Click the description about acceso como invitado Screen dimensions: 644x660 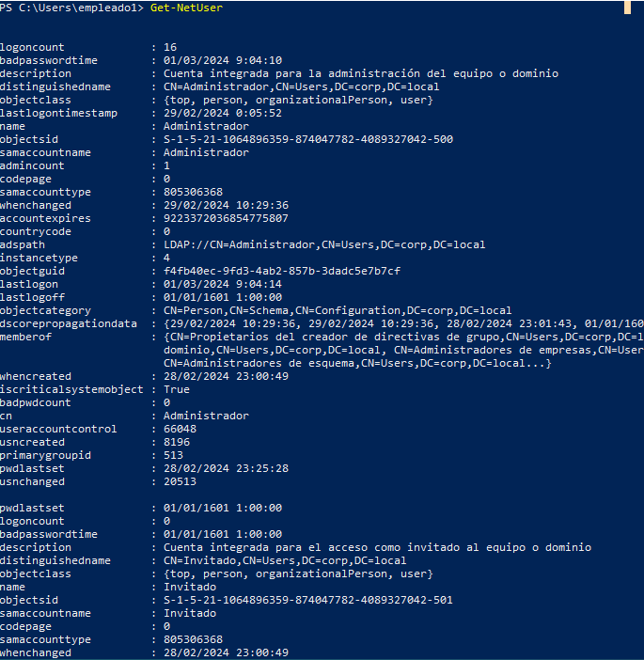(x=378, y=547)
